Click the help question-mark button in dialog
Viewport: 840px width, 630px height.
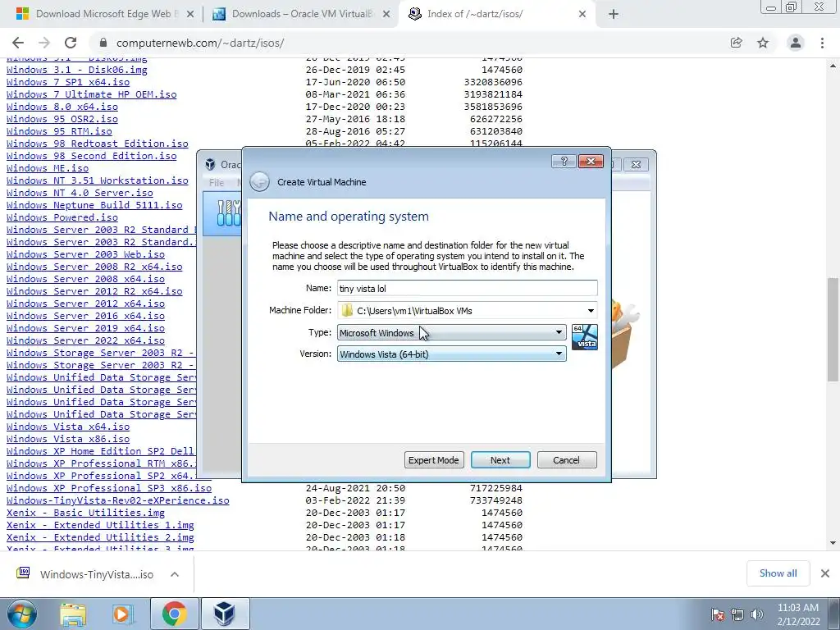click(564, 162)
